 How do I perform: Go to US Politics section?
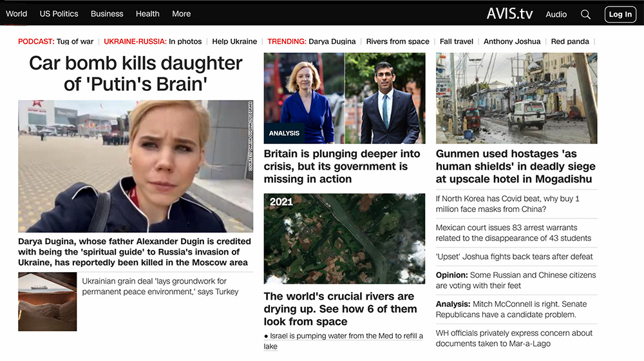59,14
